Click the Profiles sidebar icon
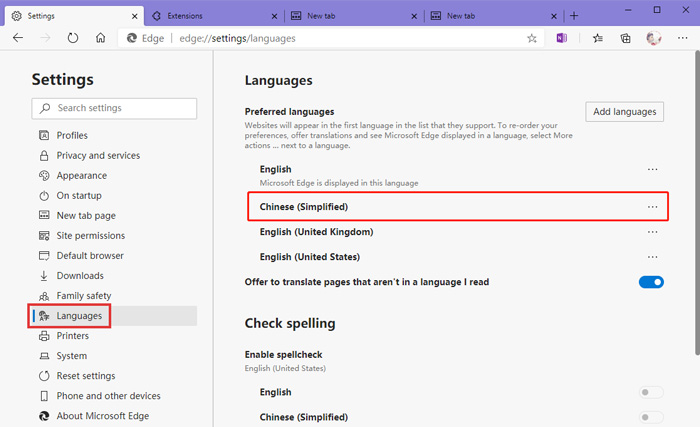 44,135
